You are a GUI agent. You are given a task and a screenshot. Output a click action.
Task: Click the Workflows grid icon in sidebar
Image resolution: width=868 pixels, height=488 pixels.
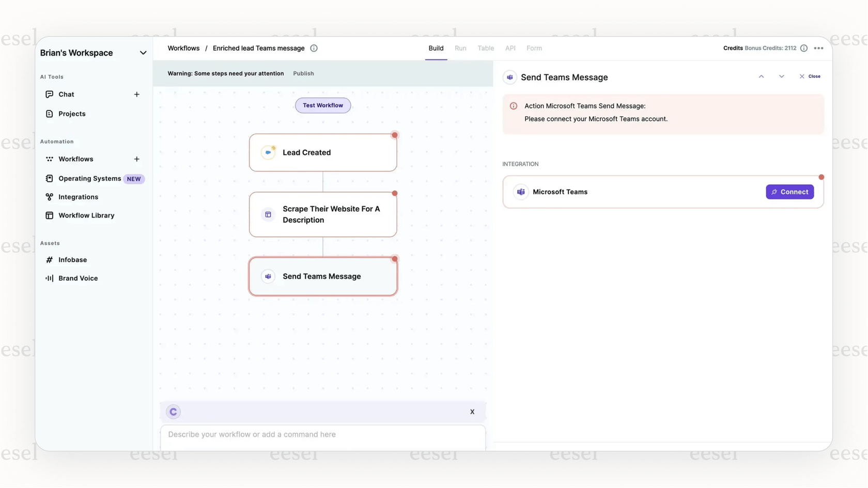point(49,159)
